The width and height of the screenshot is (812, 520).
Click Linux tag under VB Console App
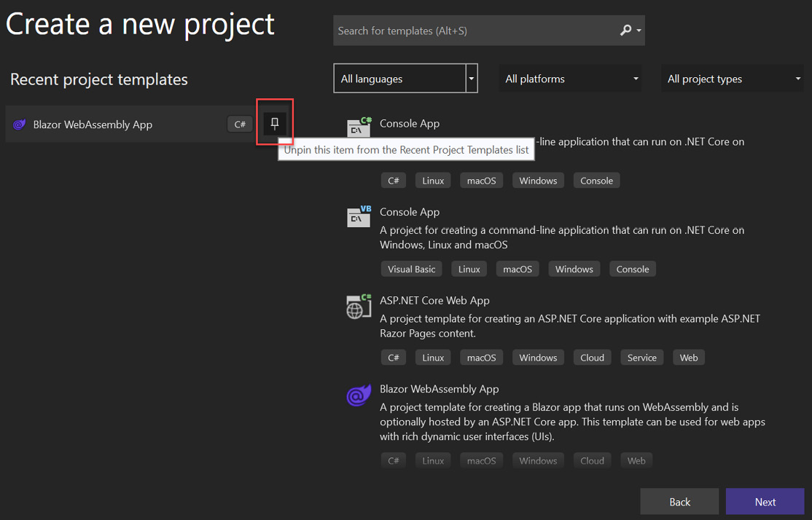pos(469,269)
